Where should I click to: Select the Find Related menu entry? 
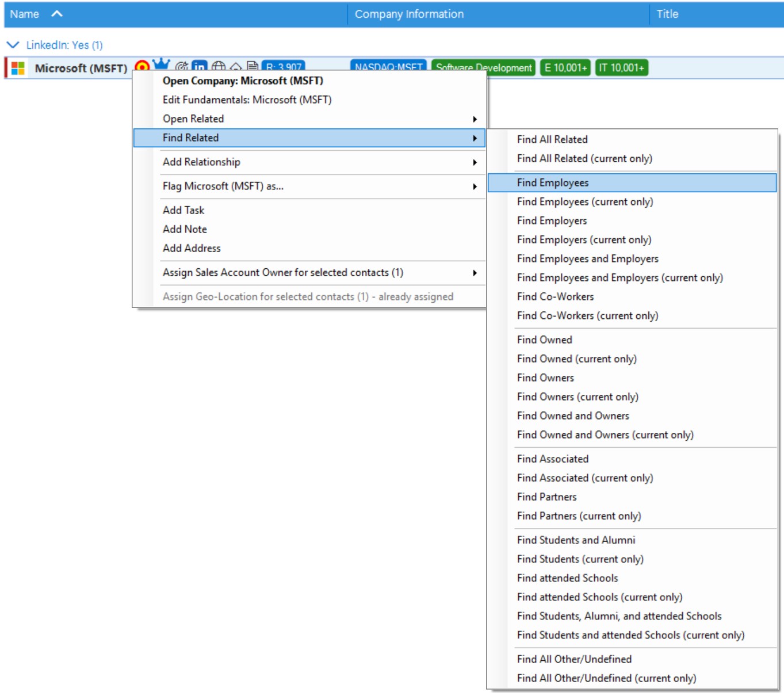point(309,138)
